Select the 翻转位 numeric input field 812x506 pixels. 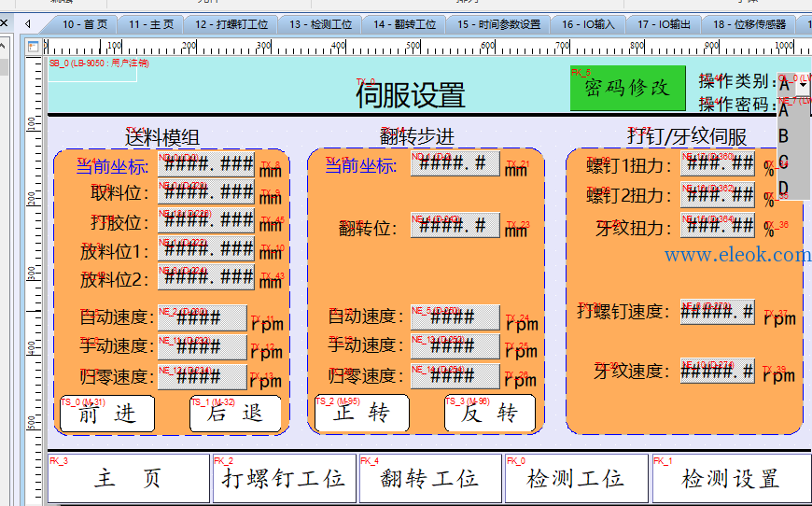(x=455, y=225)
